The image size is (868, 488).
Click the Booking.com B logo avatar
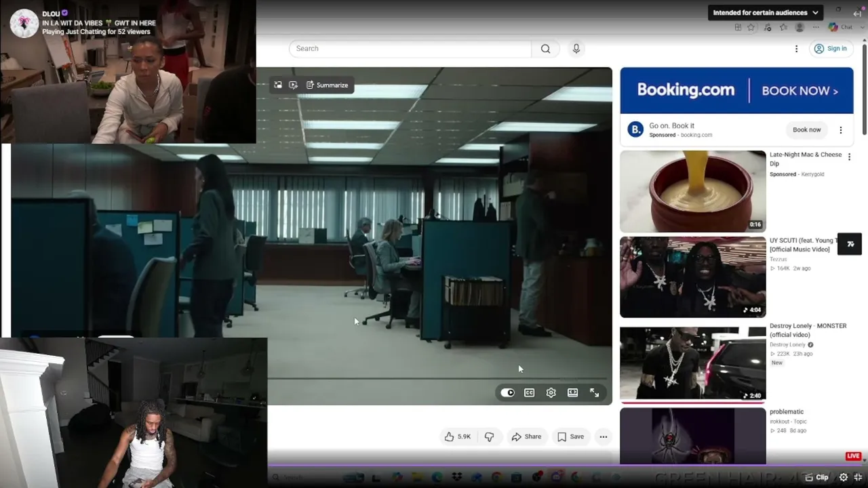click(x=635, y=129)
